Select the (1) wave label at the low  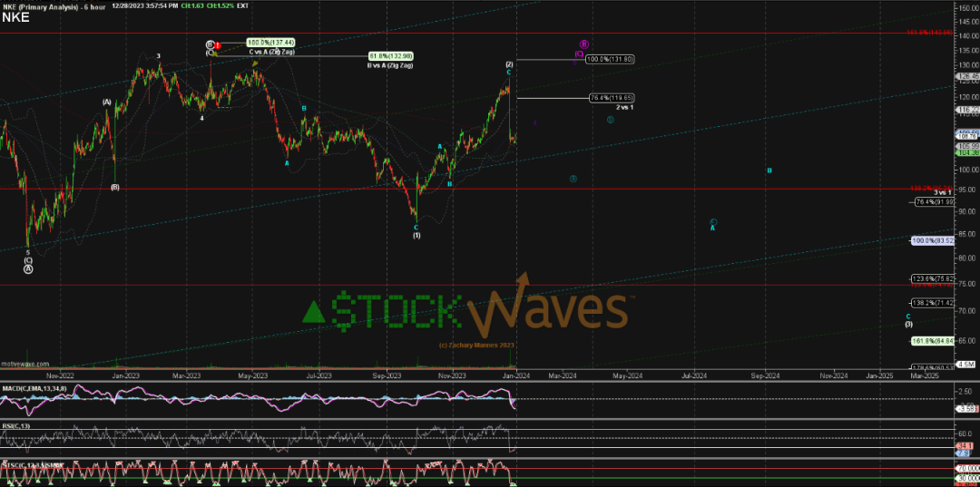click(416, 236)
